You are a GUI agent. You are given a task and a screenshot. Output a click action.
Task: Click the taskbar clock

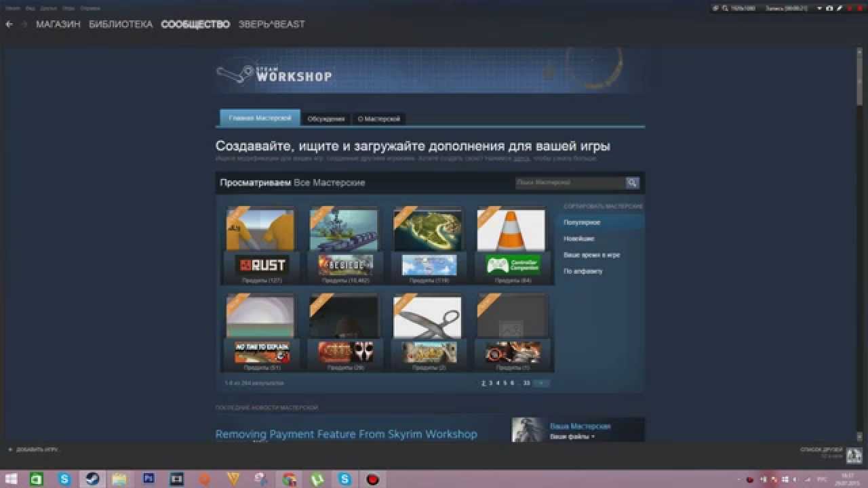[x=847, y=479]
